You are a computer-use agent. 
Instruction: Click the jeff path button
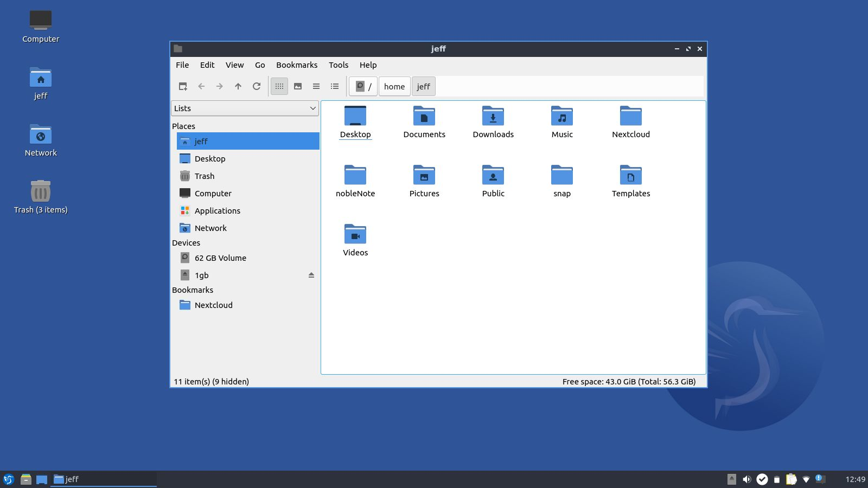[x=423, y=87]
